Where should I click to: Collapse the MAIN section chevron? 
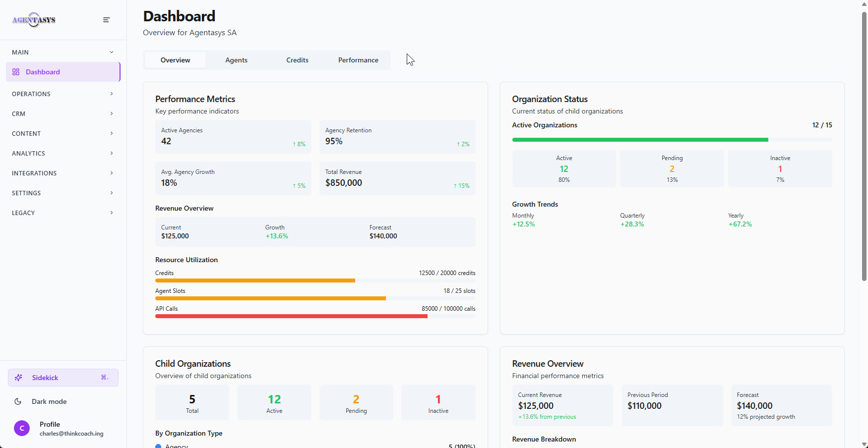[112, 52]
